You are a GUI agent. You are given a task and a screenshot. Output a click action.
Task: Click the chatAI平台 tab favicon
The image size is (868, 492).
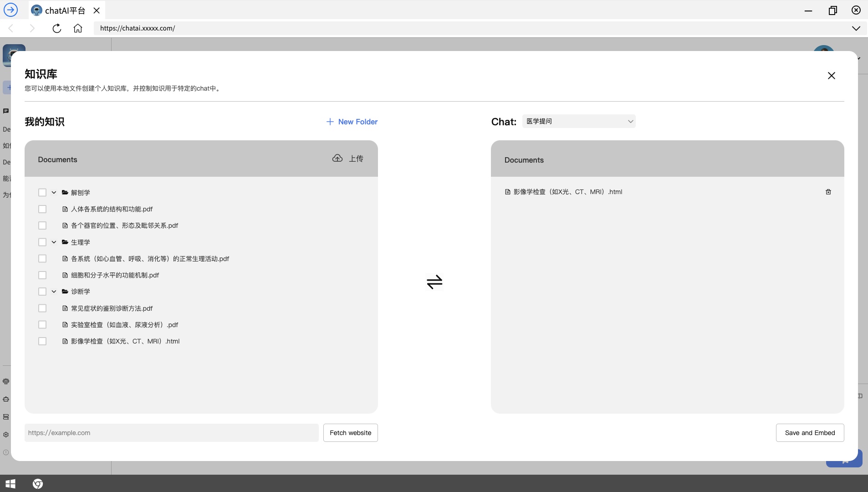pos(37,10)
